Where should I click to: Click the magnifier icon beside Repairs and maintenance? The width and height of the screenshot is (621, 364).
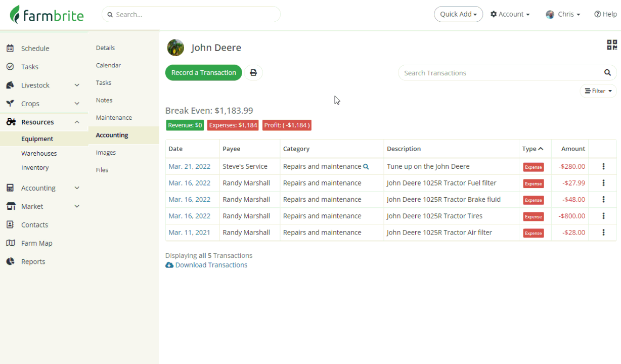[366, 166]
